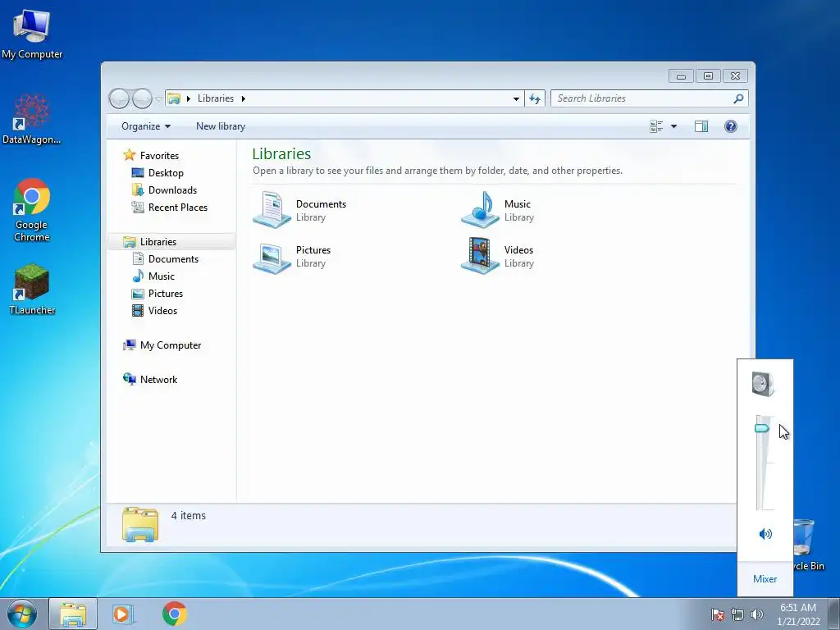The image size is (840, 630).
Task: Click the New library button
Action: point(221,126)
